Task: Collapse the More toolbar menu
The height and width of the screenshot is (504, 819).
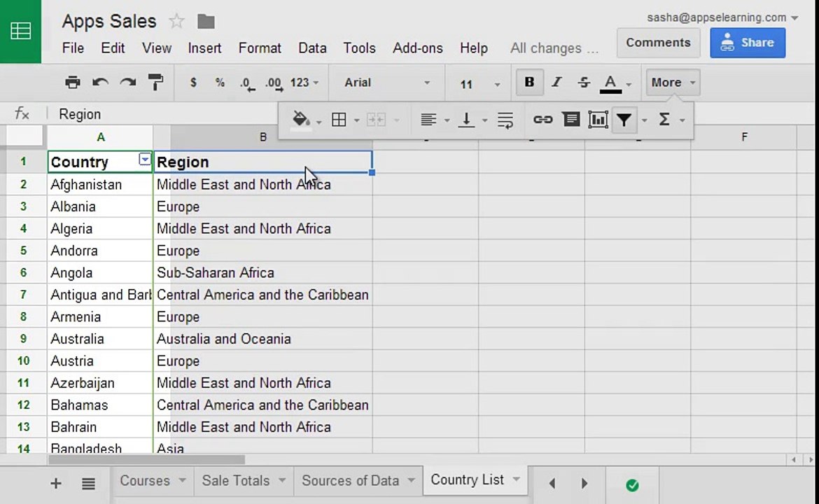Action: pos(673,83)
